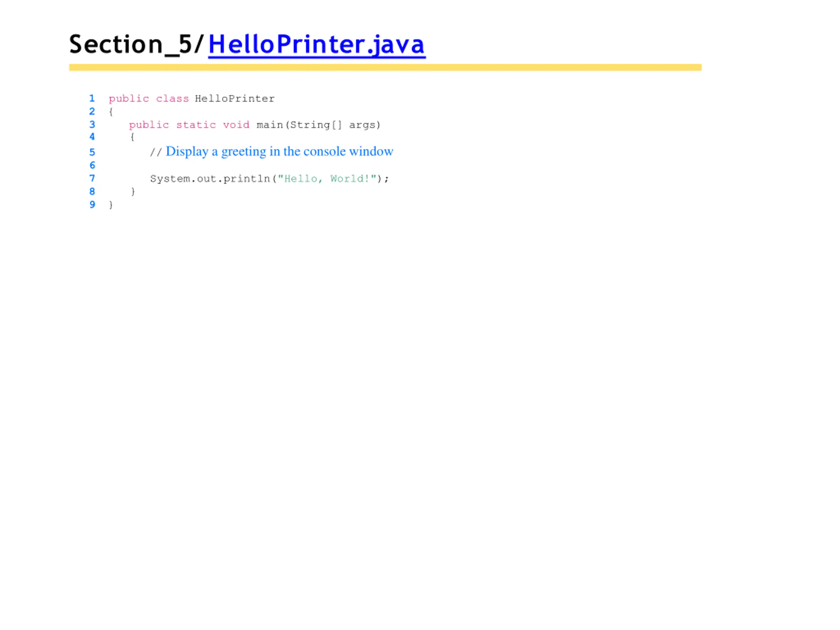Screen dimensions: 840x630
Task: Open the HelloPrinter.java link
Action: (x=317, y=45)
